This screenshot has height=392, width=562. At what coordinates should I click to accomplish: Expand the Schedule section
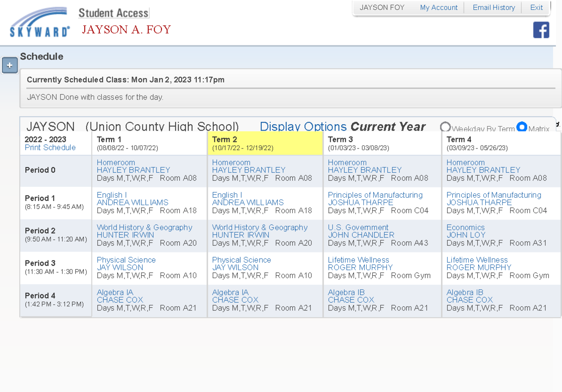pos(42,57)
